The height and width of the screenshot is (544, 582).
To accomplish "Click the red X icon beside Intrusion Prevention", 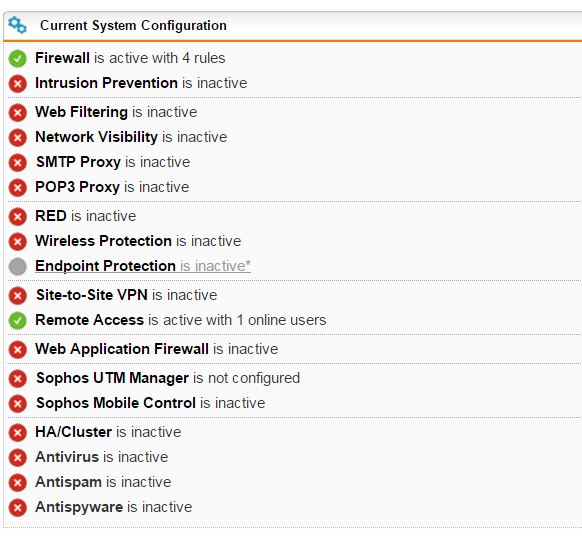I will 17,83.
